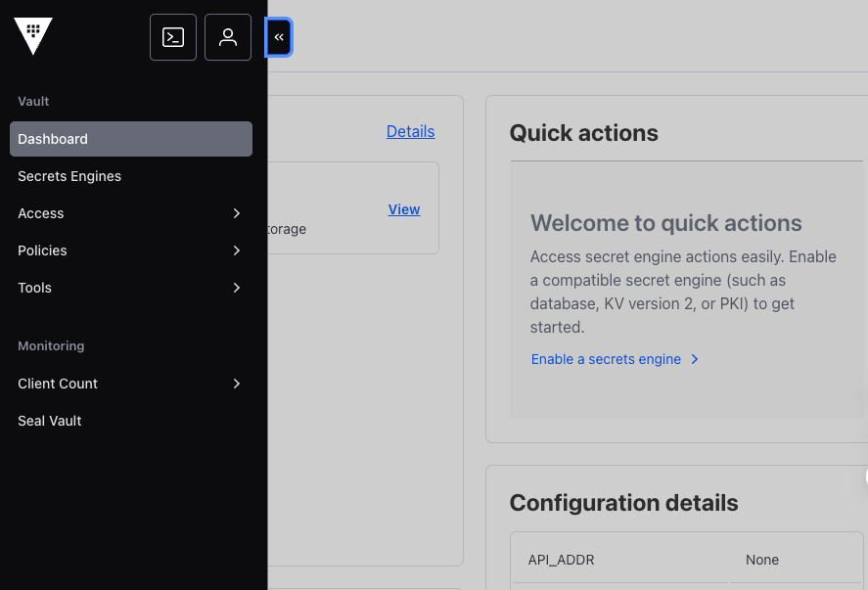
Task: Click the Vault triangle logo
Action: [33, 36]
